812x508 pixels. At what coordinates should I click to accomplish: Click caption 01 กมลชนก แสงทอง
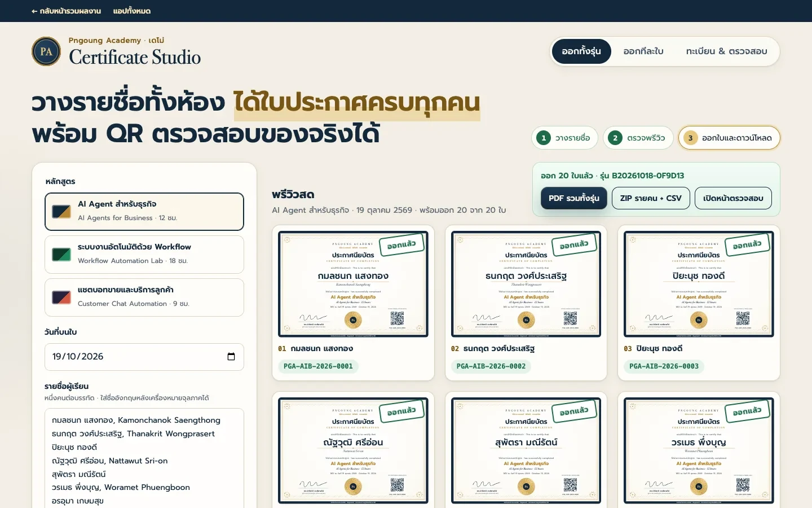316,349
